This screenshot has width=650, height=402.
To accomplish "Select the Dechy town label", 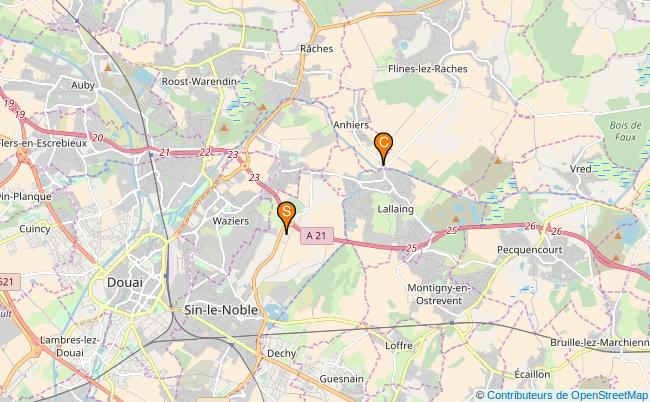I will 282,354.
